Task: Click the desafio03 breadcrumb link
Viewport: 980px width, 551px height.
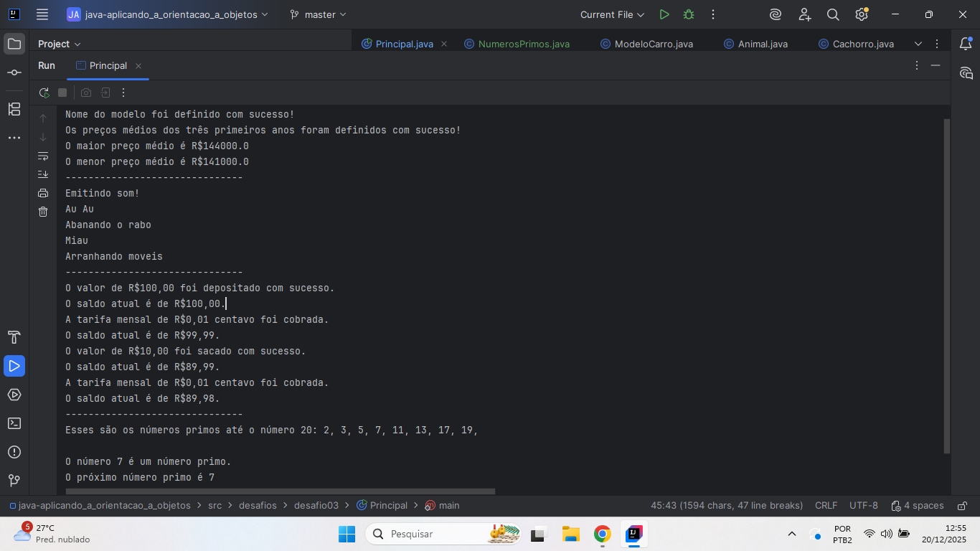Action: [316, 506]
